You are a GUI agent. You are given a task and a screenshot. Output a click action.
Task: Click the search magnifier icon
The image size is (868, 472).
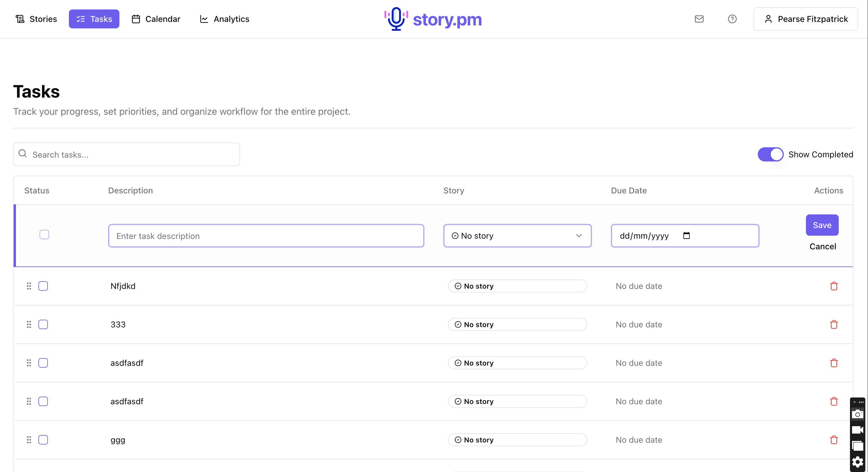point(22,153)
